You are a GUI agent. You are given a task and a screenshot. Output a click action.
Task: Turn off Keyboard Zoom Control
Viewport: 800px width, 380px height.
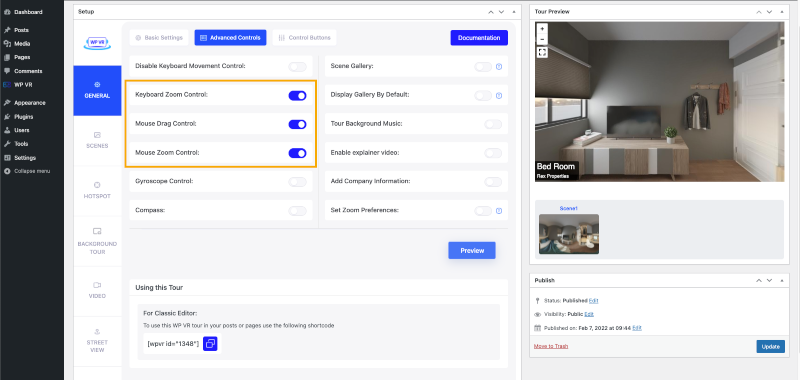tap(297, 95)
